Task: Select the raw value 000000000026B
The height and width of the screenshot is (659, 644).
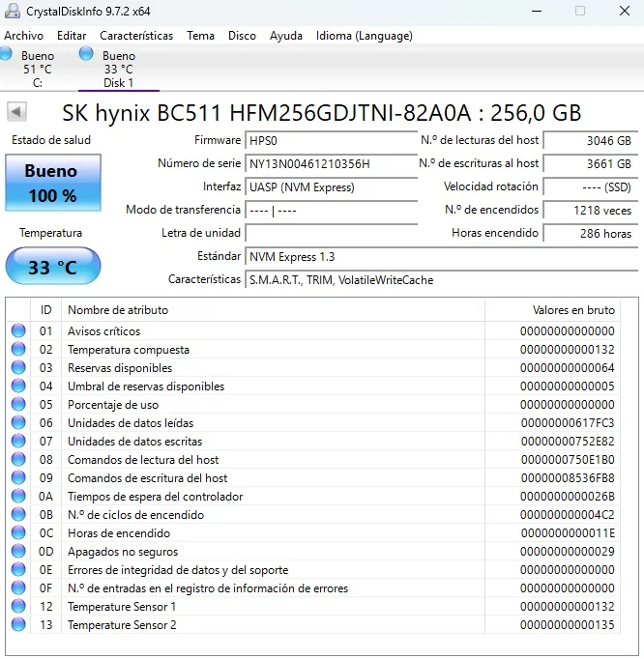Action: (x=568, y=497)
